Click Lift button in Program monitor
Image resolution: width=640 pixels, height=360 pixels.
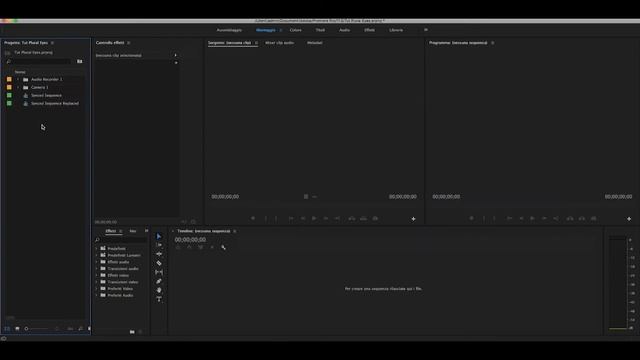570,219
